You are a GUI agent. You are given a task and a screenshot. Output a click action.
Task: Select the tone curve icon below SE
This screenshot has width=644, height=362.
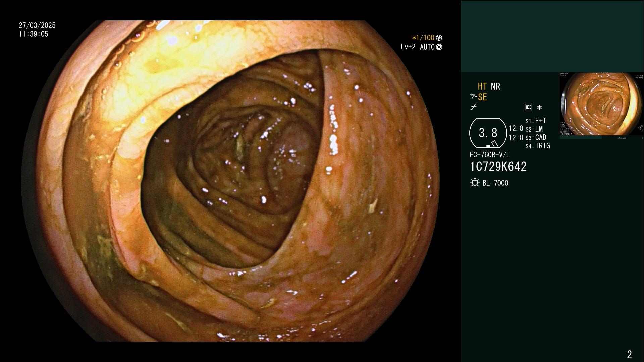[474, 107]
